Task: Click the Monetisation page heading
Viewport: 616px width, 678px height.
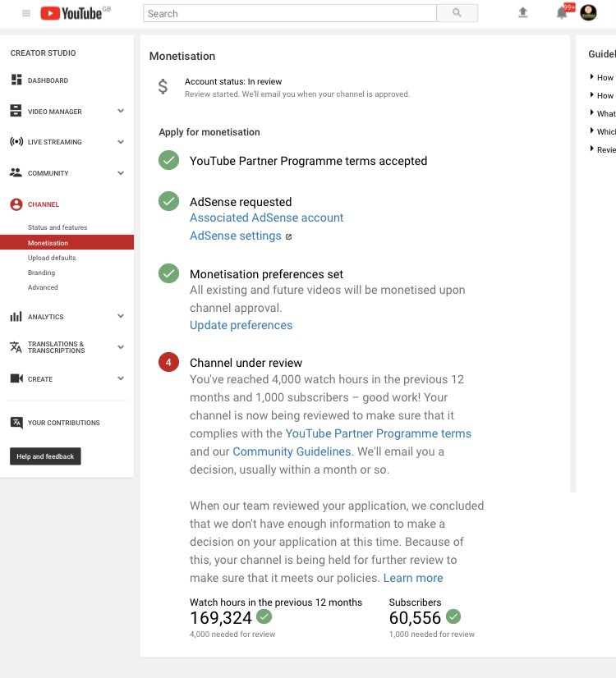Action: pos(182,56)
